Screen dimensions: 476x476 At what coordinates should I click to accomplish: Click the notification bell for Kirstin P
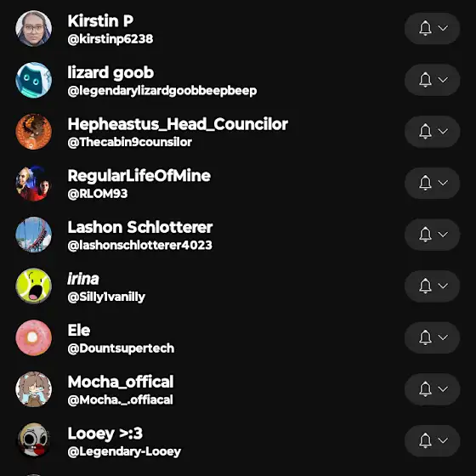tap(425, 28)
